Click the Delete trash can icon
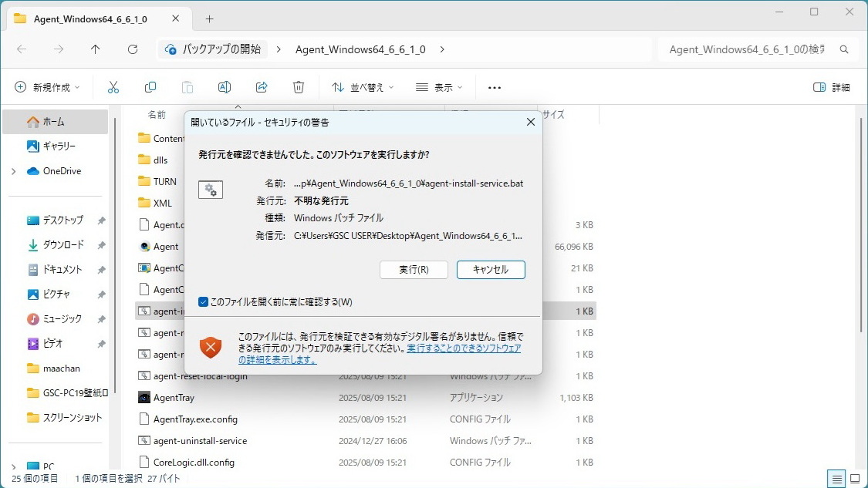This screenshot has width=868, height=488. coord(299,87)
